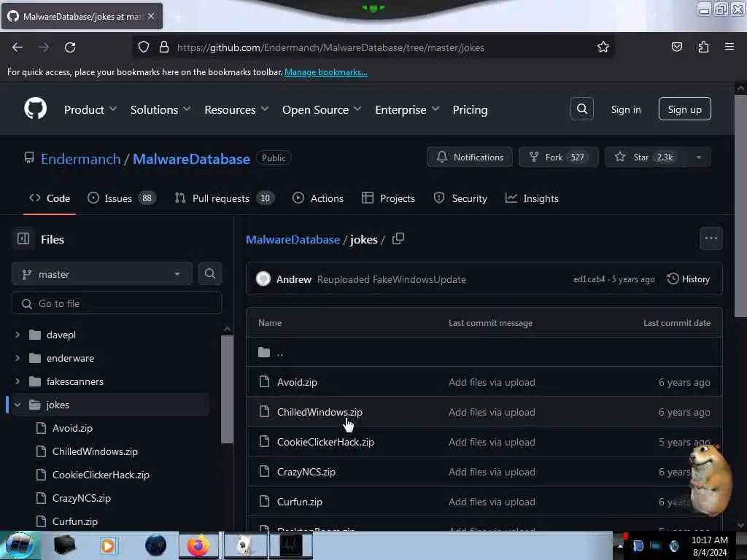Open parent directory folder row

click(484, 352)
